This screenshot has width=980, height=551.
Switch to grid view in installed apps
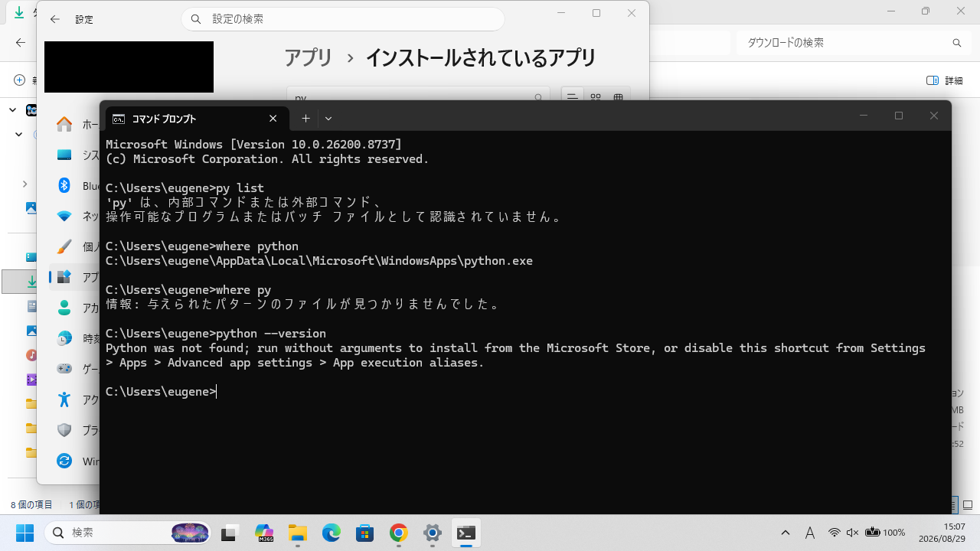pyautogui.click(x=595, y=96)
